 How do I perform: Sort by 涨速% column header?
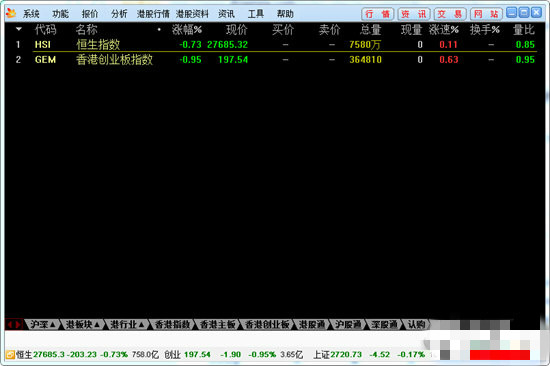pos(444,30)
